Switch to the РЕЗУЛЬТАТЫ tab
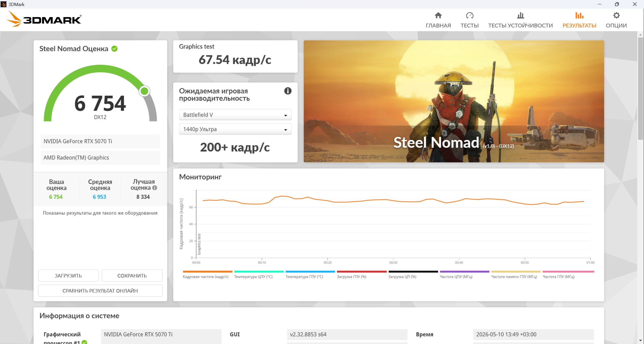 coord(579,20)
